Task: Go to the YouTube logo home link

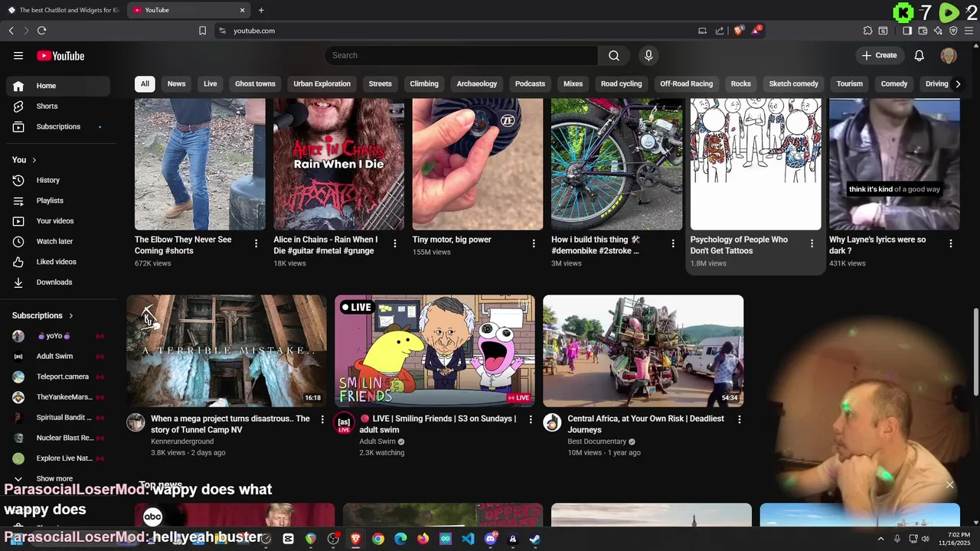Action: click(60, 55)
